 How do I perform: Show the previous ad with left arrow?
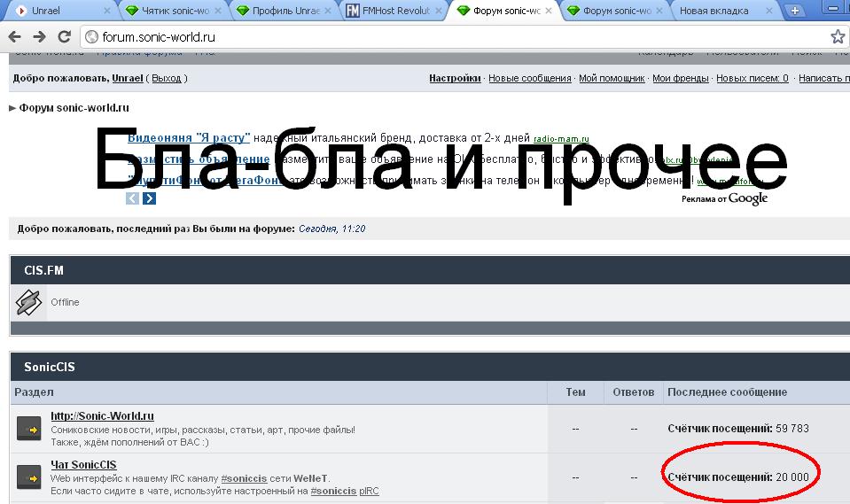(x=132, y=198)
